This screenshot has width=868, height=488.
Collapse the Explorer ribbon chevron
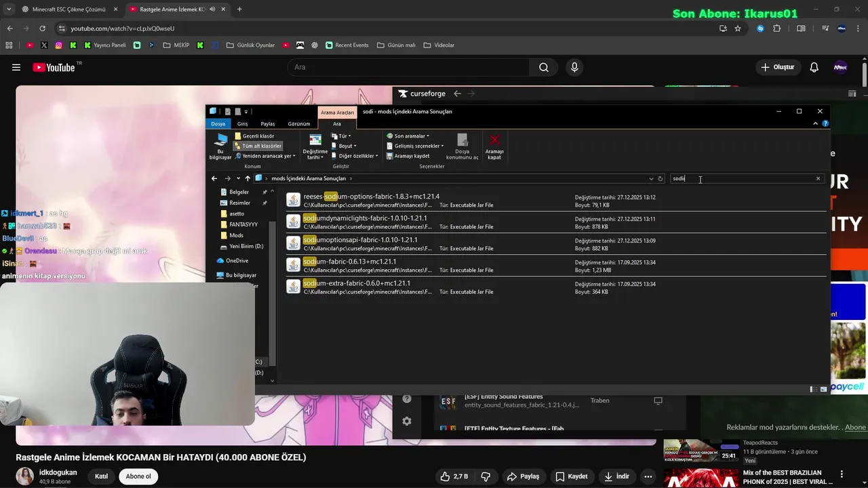tap(815, 124)
